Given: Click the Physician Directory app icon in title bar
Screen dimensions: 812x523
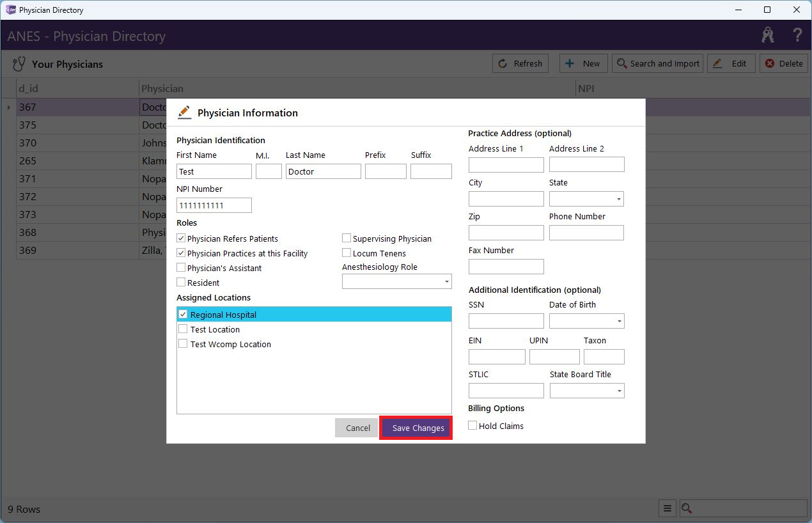Looking at the screenshot, I should click(10, 10).
